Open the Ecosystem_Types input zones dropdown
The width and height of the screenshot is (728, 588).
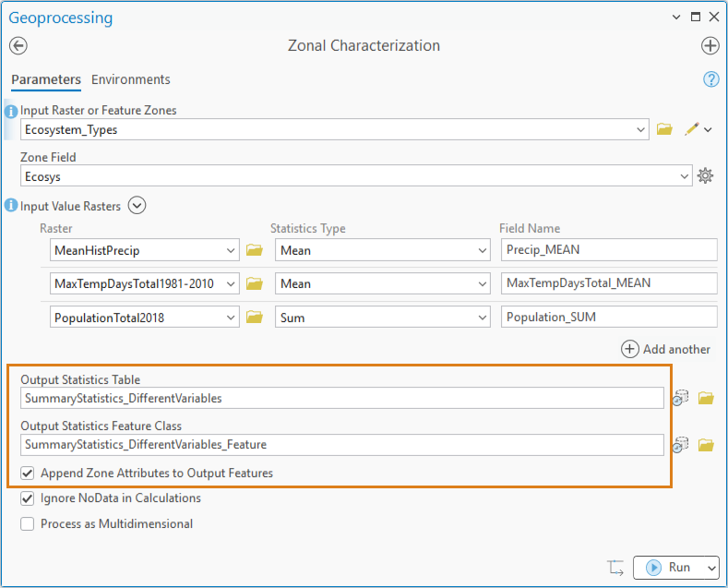click(x=640, y=129)
